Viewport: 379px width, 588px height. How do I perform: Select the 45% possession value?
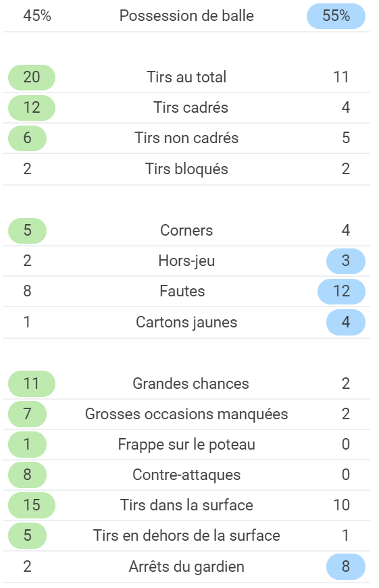(37, 16)
